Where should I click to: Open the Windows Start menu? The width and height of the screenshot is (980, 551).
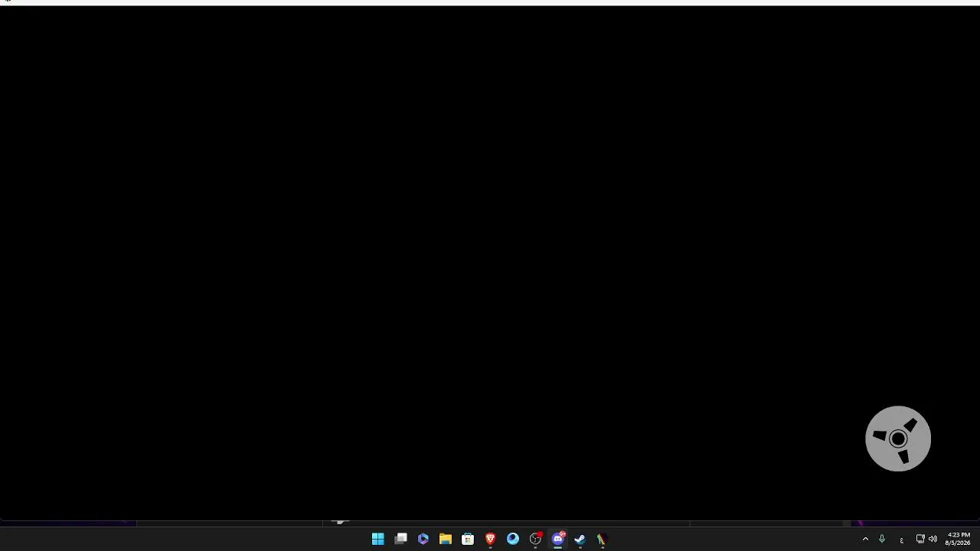pos(378,540)
